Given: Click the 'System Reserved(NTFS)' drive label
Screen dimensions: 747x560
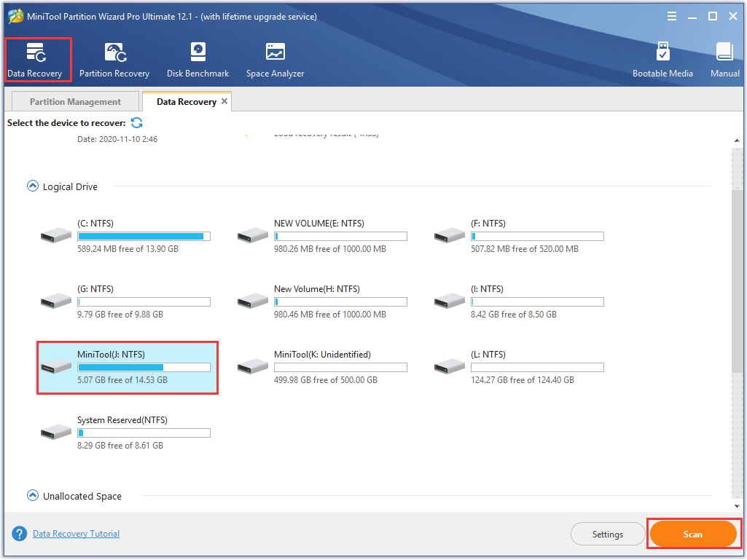Looking at the screenshot, I should pyautogui.click(x=122, y=420).
